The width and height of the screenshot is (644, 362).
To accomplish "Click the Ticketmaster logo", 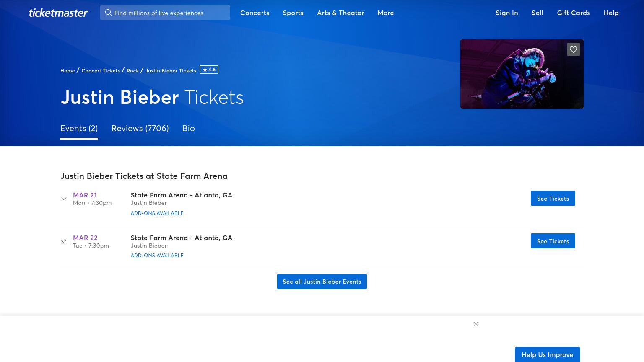I will pos(58,13).
